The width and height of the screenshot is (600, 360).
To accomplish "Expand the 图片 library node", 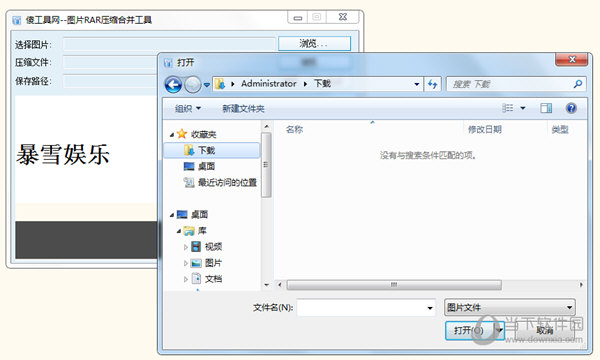I will [186, 263].
